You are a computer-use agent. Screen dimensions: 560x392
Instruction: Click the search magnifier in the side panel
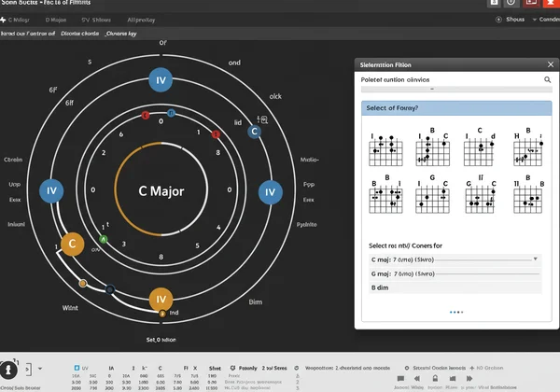point(547,79)
